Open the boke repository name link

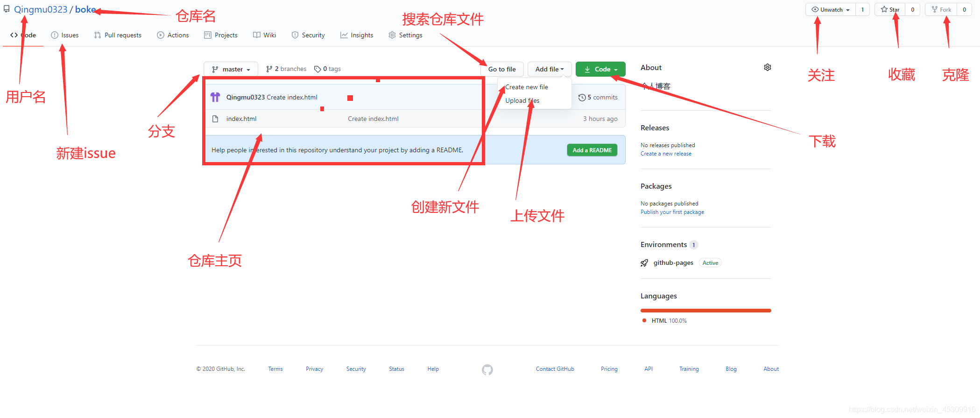[x=85, y=9]
